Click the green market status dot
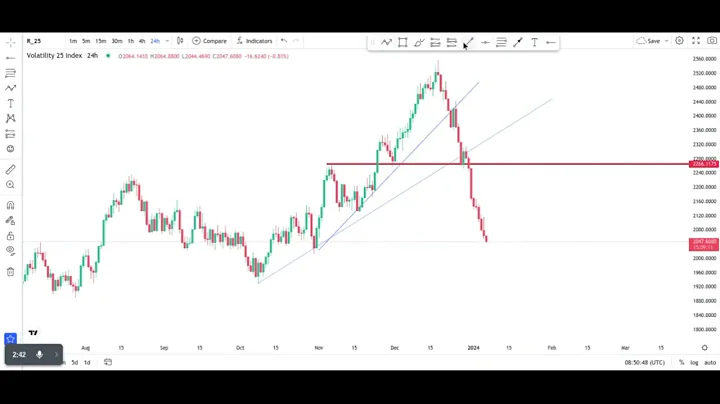720x404 pixels. click(x=108, y=56)
